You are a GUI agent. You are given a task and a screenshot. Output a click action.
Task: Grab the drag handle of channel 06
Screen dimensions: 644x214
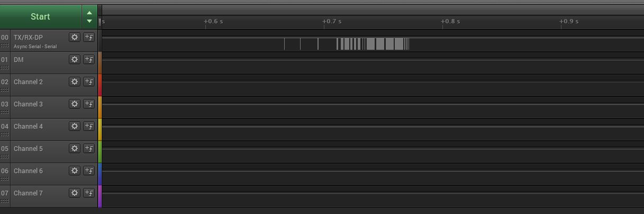(x=4, y=179)
